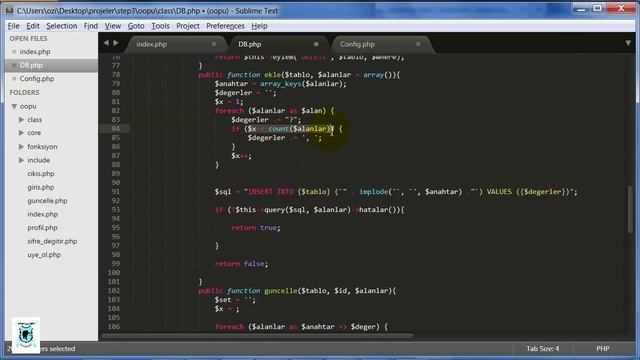Click the Tab Size: 4 status item

pyautogui.click(x=543, y=349)
